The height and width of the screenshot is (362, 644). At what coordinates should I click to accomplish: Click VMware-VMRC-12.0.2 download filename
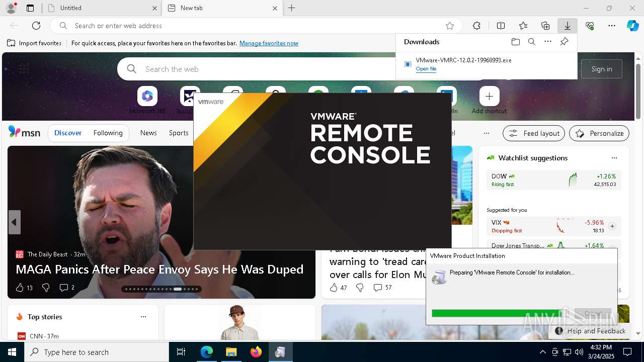coord(463,60)
